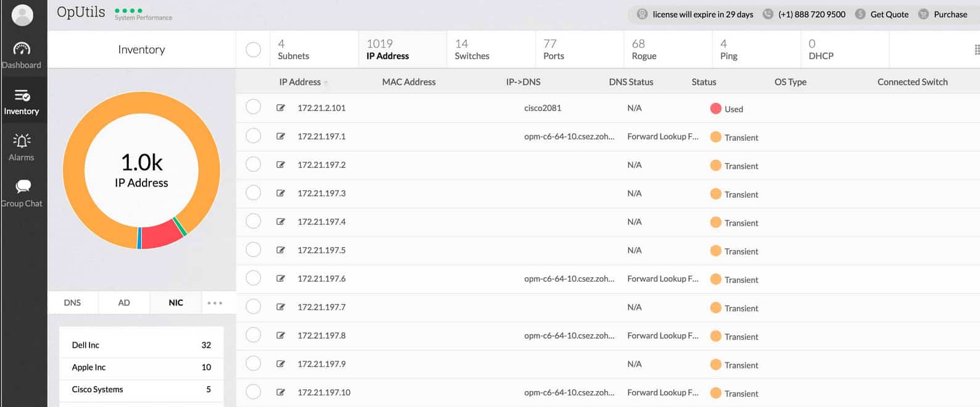Image resolution: width=980 pixels, height=407 pixels.
Task: Edit the 172.21.197.10 row via pencil icon
Action: tap(281, 392)
